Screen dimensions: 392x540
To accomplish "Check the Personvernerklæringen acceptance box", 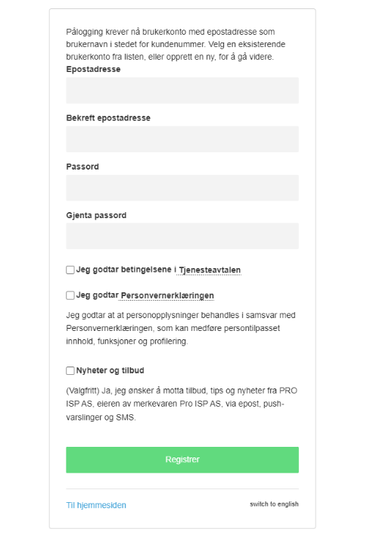I will [x=70, y=295].
